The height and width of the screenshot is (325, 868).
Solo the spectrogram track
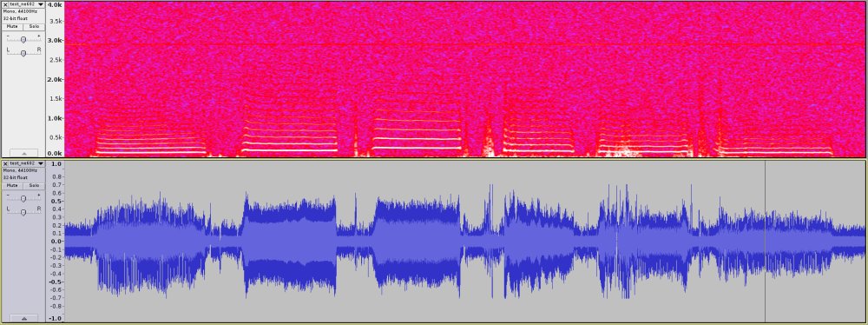click(x=34, y=26)
